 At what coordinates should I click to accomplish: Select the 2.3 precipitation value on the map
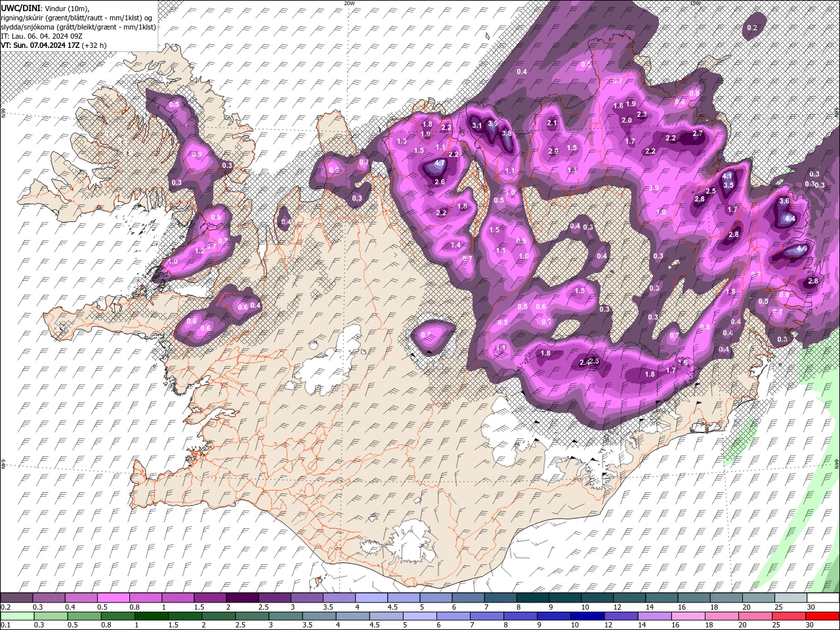point(642,115)
